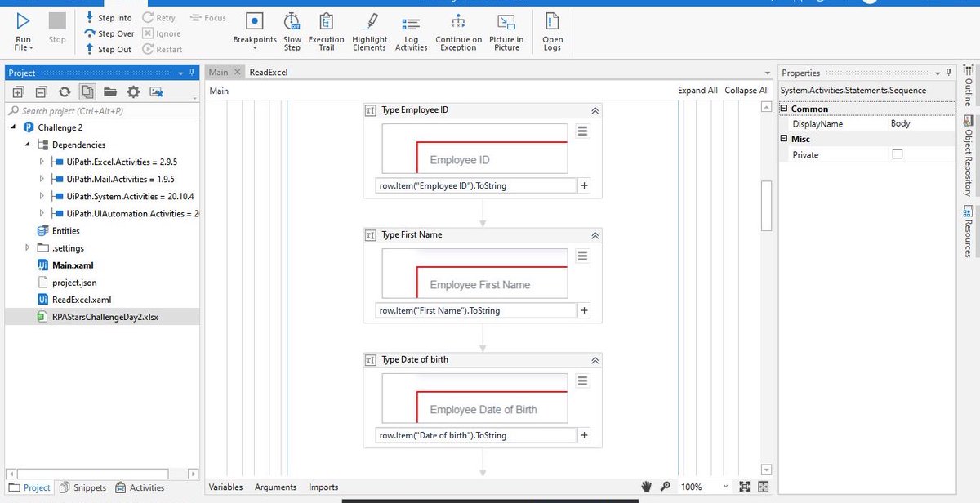Click the Open Logs icon

(553, 21)
